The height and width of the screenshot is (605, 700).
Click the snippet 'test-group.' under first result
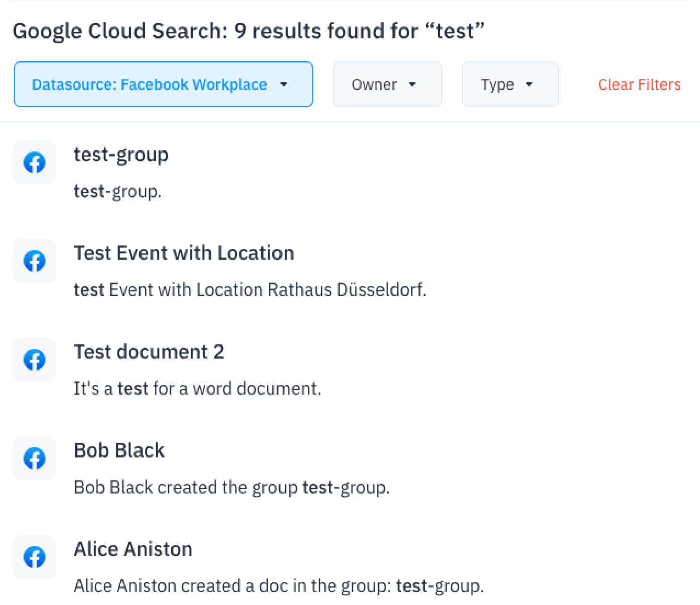[x=118, y=192]
